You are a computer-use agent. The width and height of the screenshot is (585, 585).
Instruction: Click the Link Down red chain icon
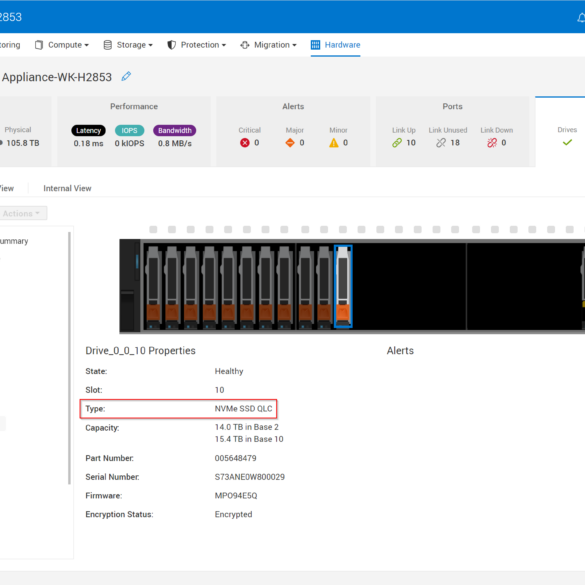[492, 143]
